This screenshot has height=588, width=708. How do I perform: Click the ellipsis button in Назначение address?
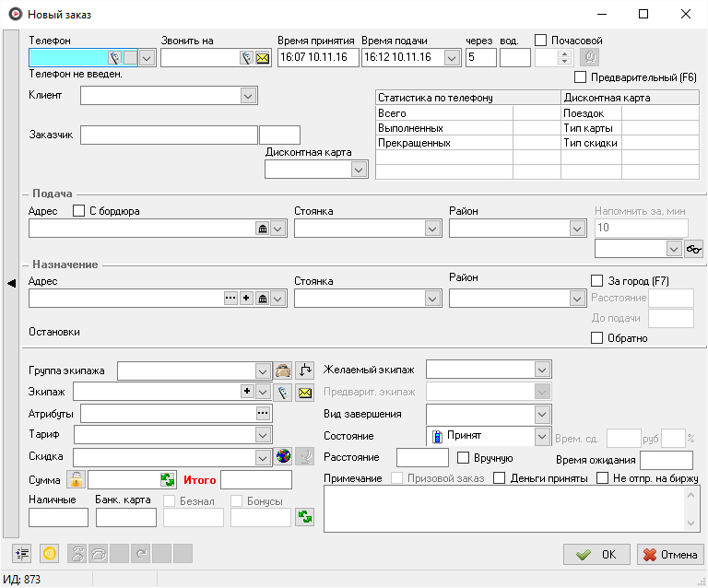coord(230,298)
